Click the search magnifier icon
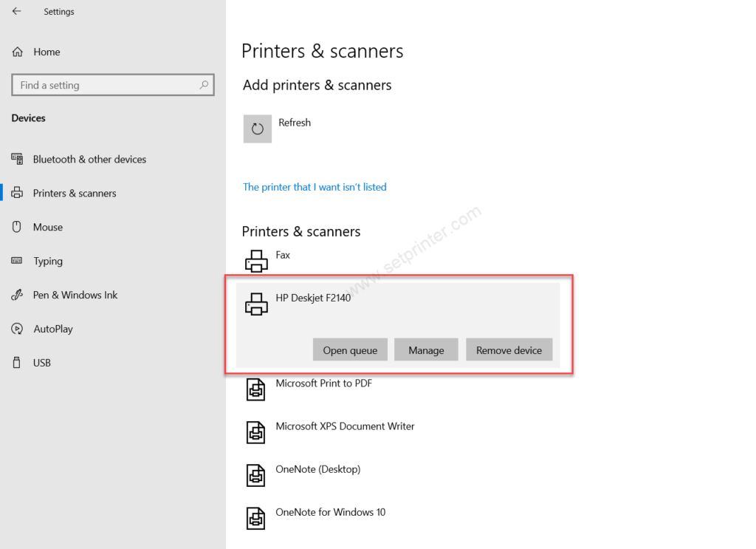Image resolution: width=756 pixels, height=549 pixels. [204, 85]
